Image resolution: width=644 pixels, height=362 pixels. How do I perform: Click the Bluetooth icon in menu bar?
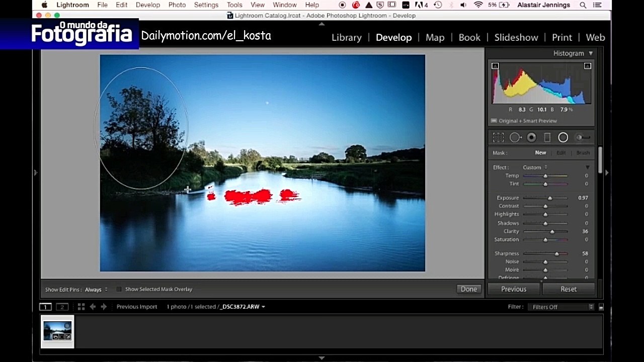click(451, 5)
